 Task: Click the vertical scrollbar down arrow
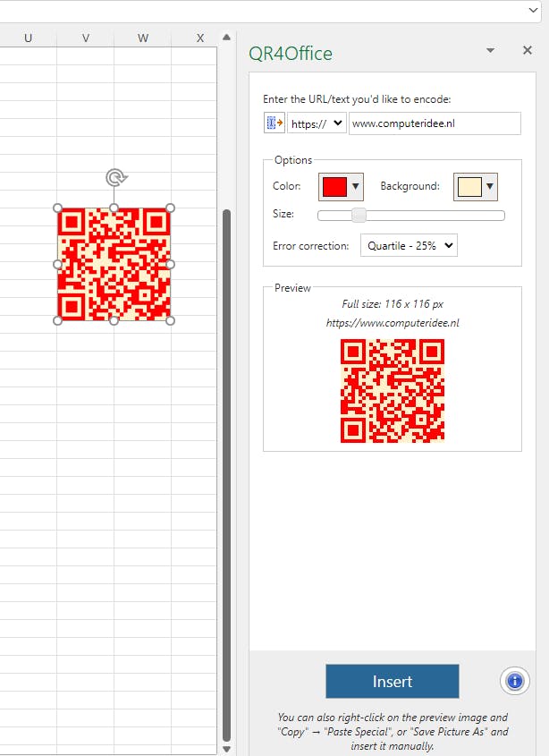[x=226, y=749]
